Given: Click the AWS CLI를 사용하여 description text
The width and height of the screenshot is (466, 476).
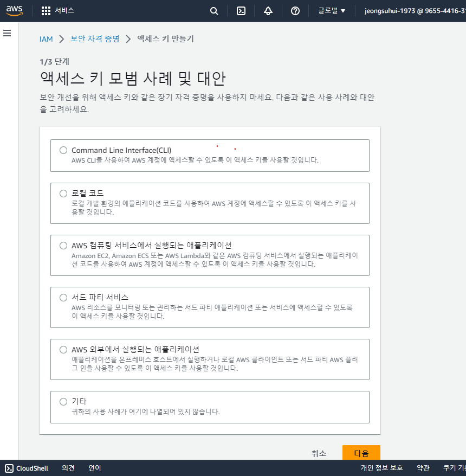Looking at the screenshot, I should pos(195,160).
